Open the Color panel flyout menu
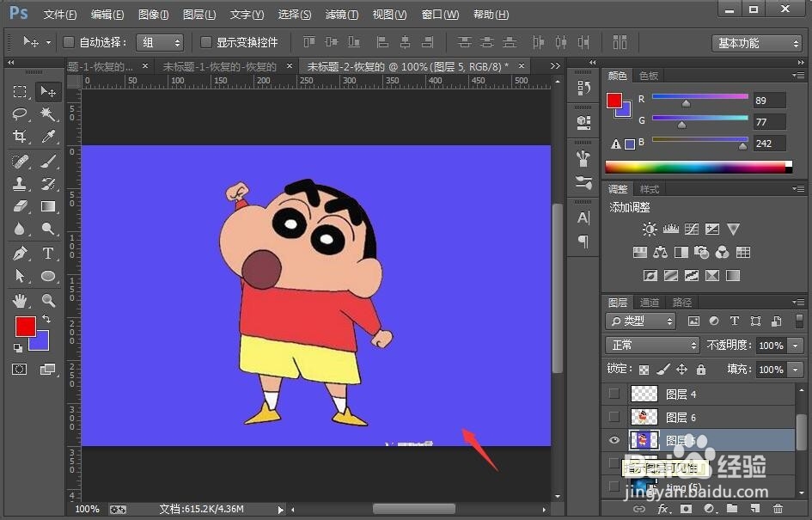 pyautogui.click(x=798, y=76)
